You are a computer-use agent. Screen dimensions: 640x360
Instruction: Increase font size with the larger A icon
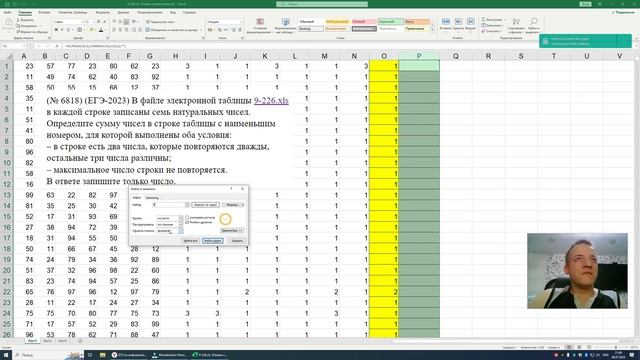98,22
